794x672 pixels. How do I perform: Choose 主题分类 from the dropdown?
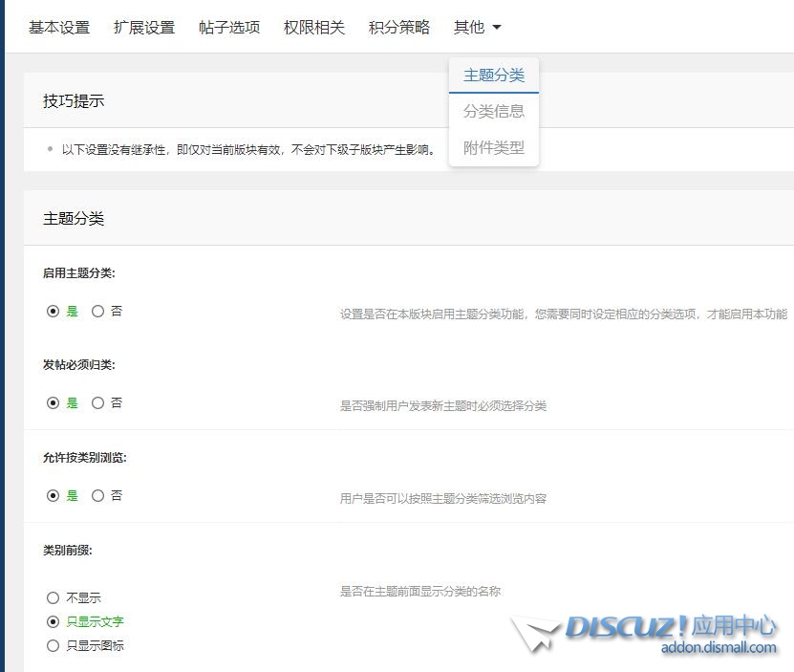tap(494, 75)
